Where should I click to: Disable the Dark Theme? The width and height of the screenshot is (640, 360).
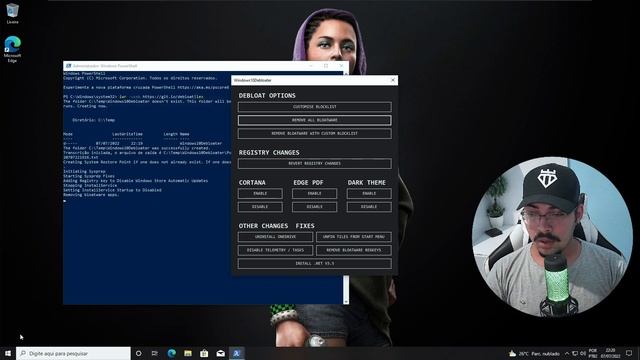(369, 207)
